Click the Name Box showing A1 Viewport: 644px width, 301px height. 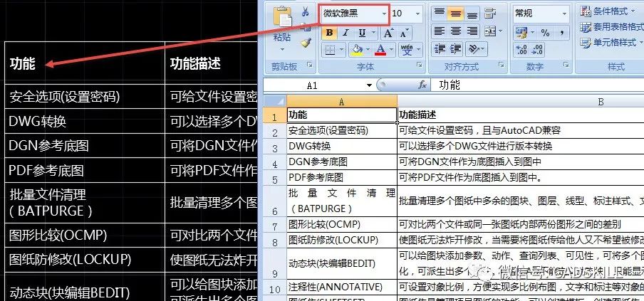click(314, 85)
